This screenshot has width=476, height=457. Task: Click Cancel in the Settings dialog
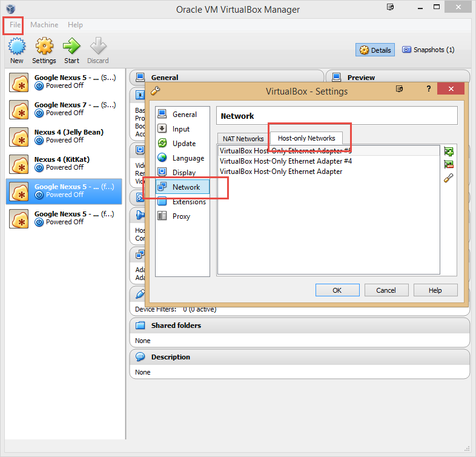(386, 290)
